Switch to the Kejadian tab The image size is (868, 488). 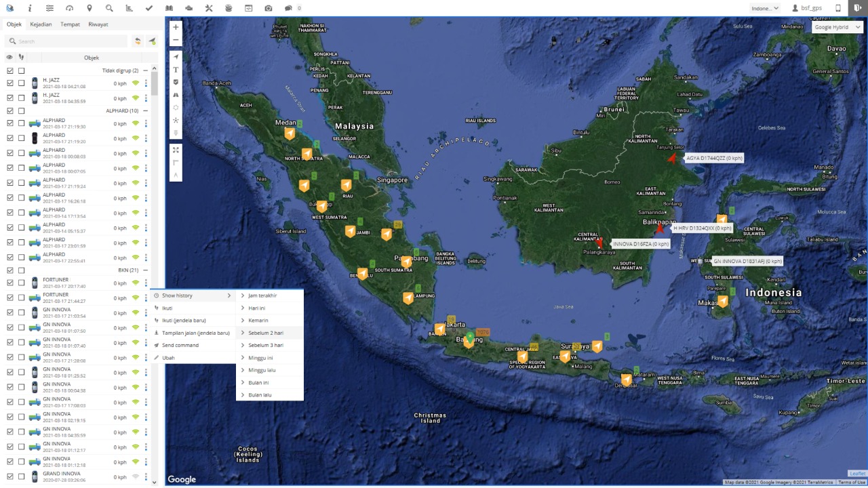tap(41, 24)
